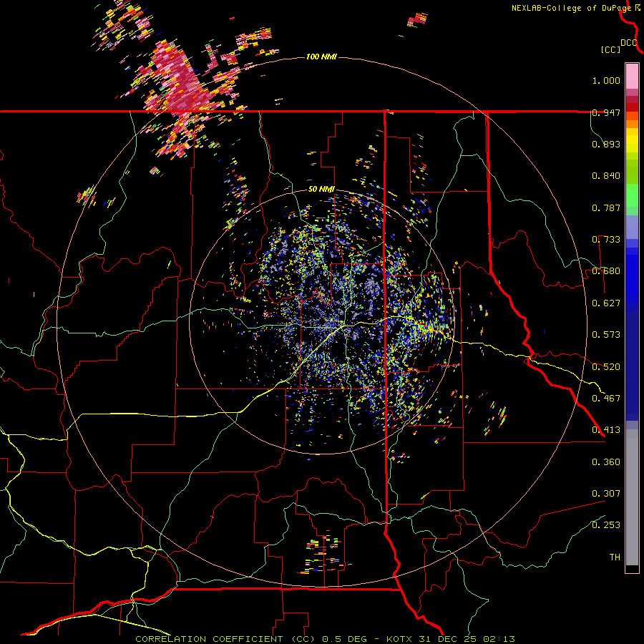This screenshot has width=644, height=644.
Task: Click the gray segment of color bar
Action: (x=632, y=497)
